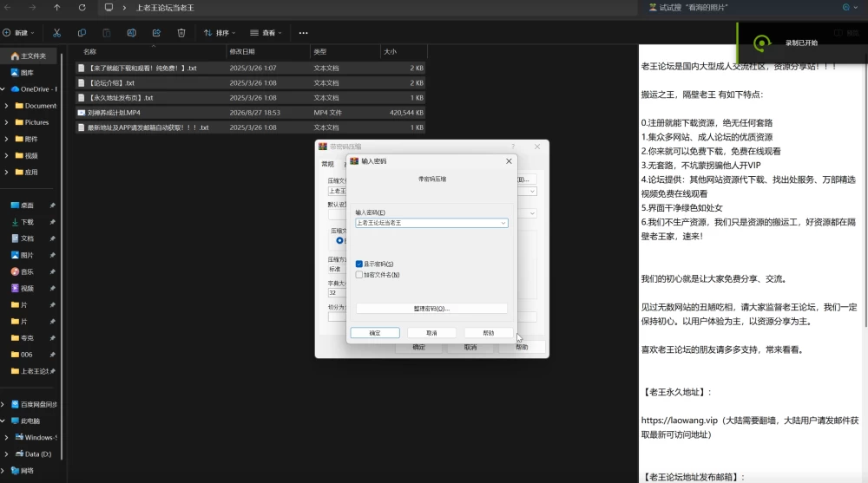The height and width of the screenshot is (483, 868).
Task: Confirm password with 确定 in 输入密码 dialog
Action: [x=375, y=333]
